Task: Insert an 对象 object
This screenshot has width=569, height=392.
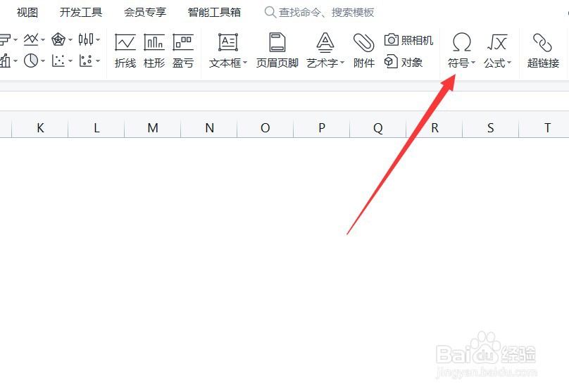Action: click(404, 62)
